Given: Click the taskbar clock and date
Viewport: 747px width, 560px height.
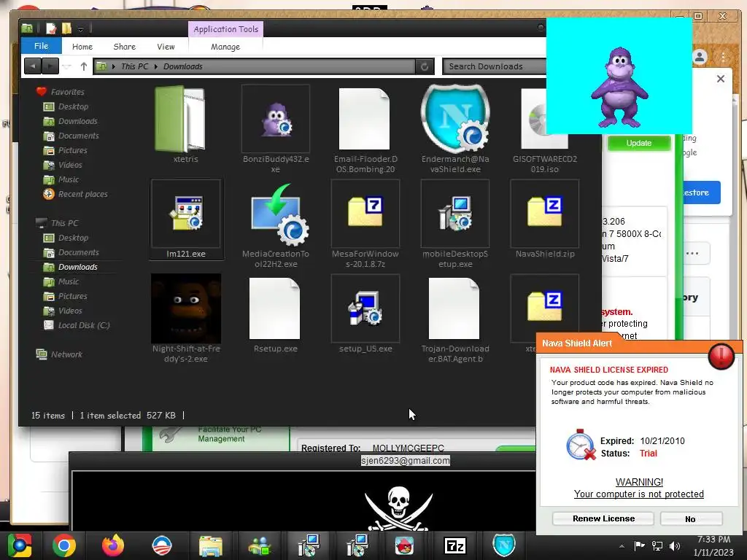Looking at the screenshot, I should [713, 545].
